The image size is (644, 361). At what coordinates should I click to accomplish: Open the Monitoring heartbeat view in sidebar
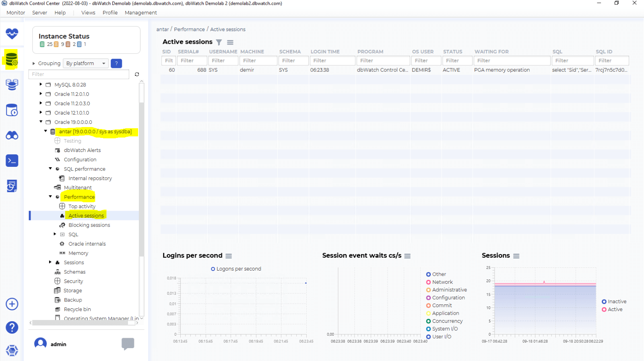pos(12,33)
